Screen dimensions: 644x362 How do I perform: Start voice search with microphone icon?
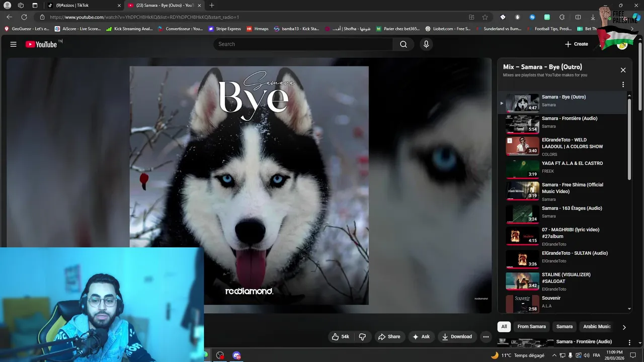point(426,44)
